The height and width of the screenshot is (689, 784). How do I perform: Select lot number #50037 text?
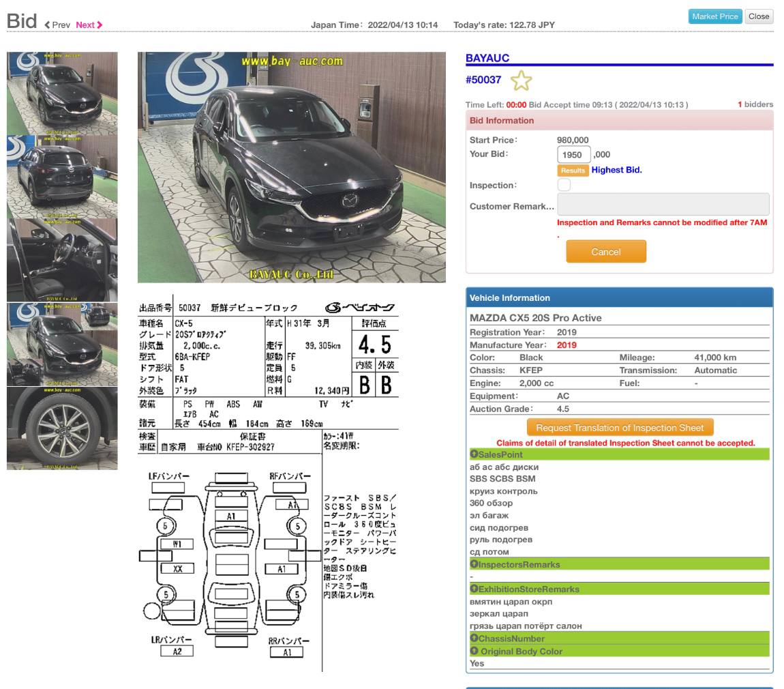(483, 80)
